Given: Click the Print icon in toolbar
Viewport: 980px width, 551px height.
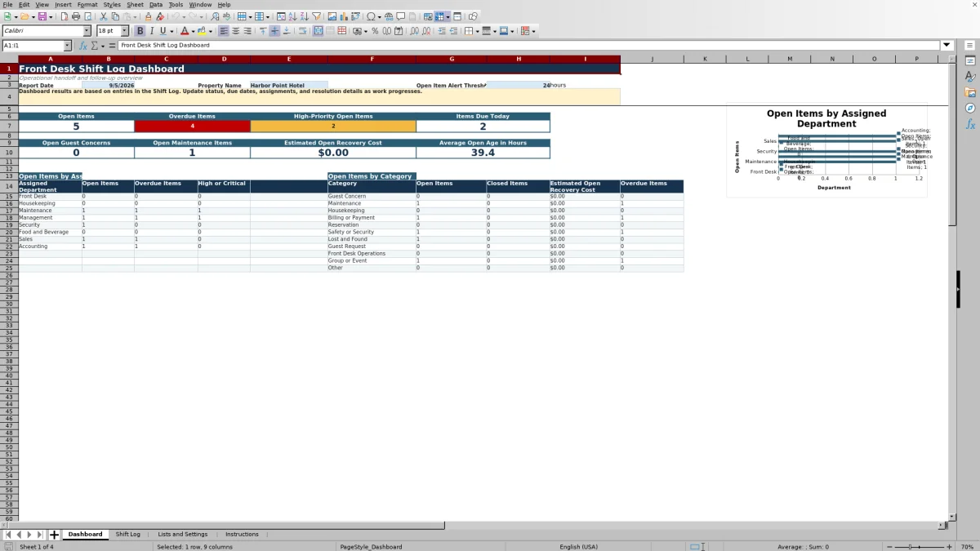Looking at the screenshot, I should [x=76, y=16].
